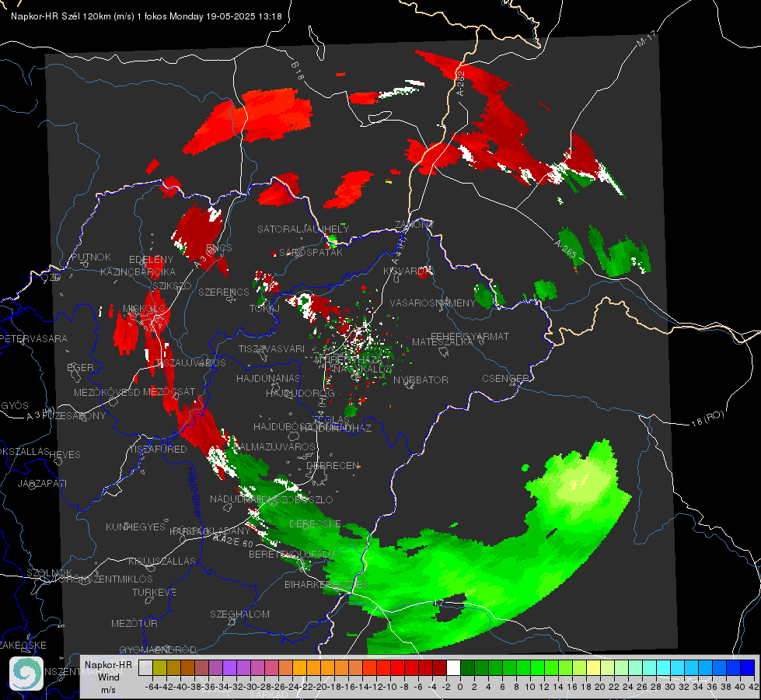The width and height of the screenshot is (761, 700).
Task: Select the KUNHEGYES label
Action: coord(135,527)
